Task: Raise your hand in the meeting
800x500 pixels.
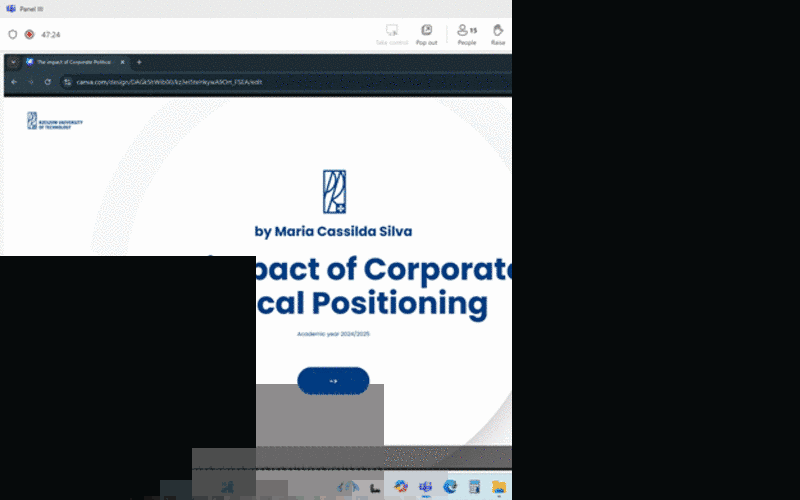Action: coord(498,35)
